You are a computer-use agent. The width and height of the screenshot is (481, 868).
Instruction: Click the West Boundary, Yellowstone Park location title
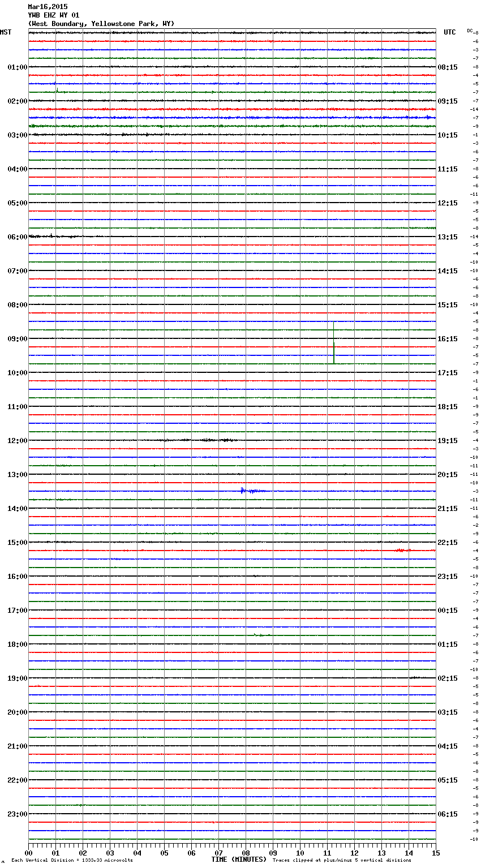pos(101,24)
